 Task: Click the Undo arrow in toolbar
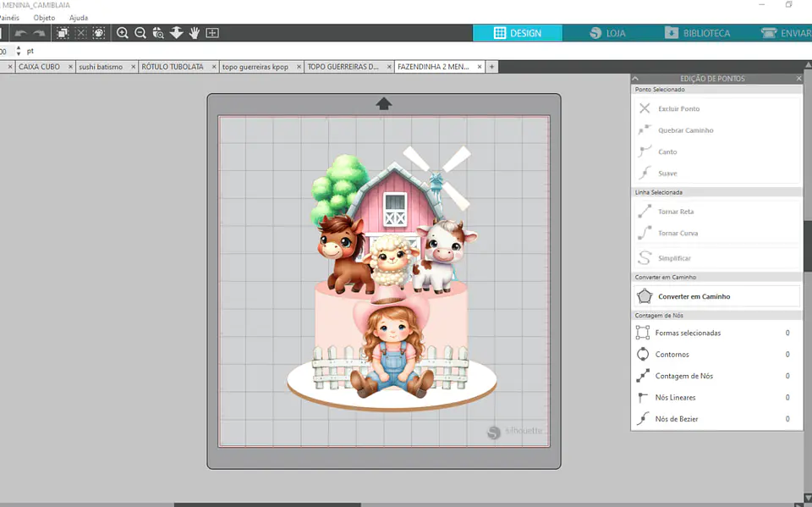pos(20,33)
